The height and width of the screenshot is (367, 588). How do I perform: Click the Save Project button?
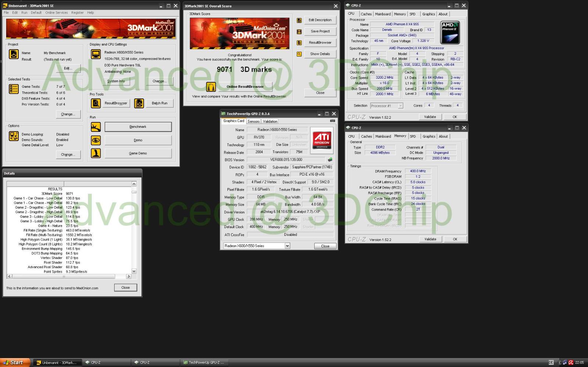(x=320, y=31)
